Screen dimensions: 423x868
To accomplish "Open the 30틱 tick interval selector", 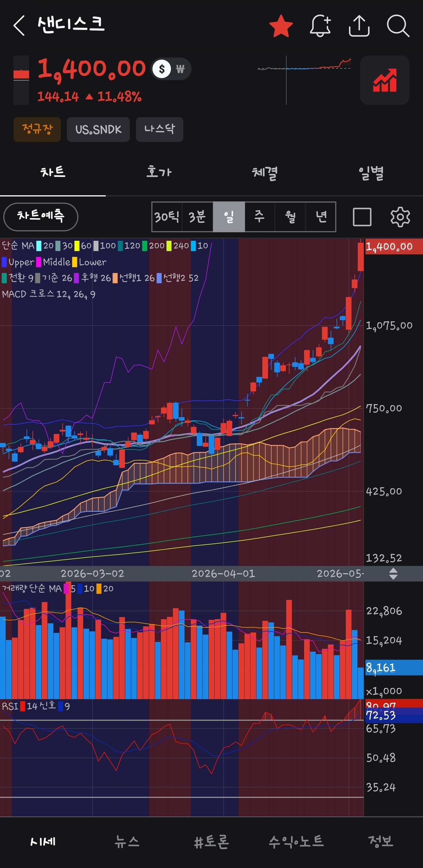I will coord(167,217).
